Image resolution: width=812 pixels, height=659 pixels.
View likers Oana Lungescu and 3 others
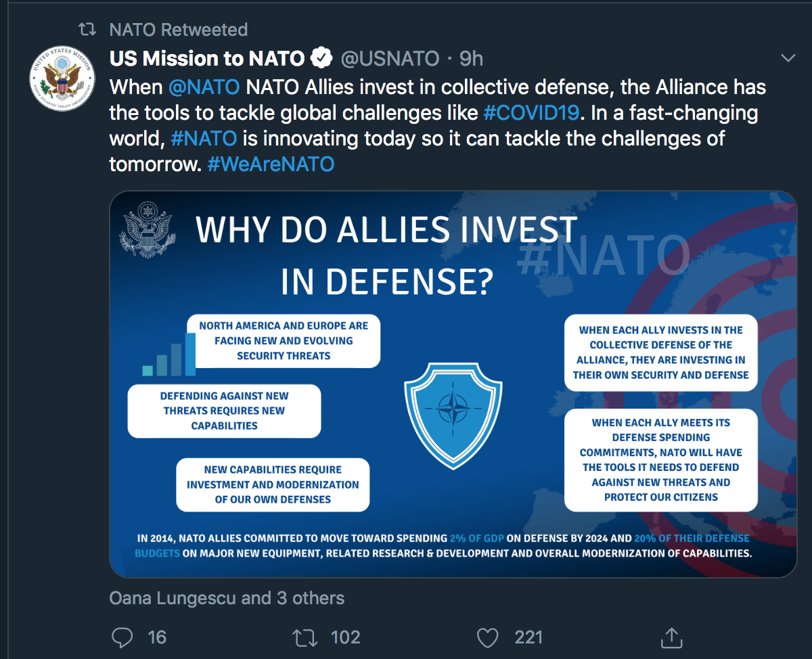click(227, 598)
